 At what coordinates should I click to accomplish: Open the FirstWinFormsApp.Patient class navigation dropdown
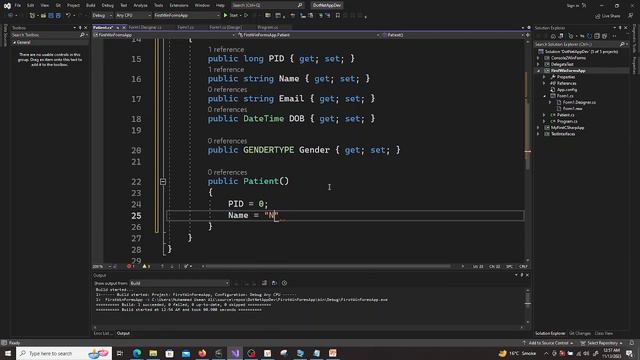(308, 35)
